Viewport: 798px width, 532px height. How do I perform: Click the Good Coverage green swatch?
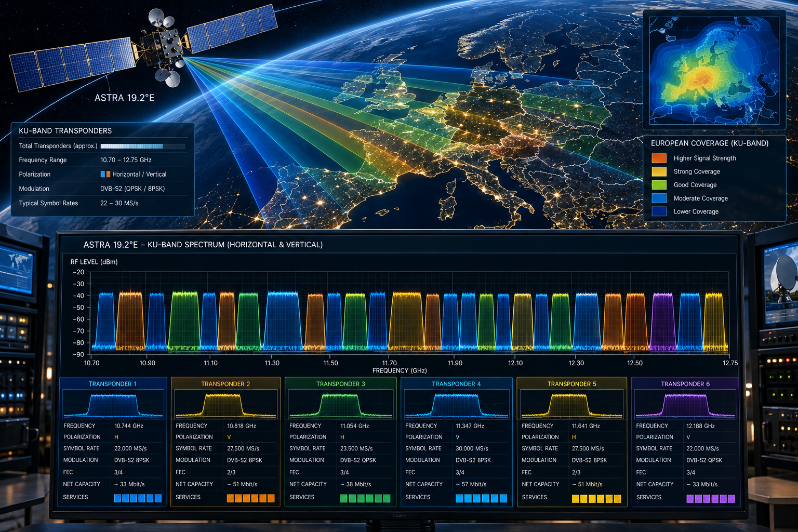pyautogui.click(x=659, y=185)
